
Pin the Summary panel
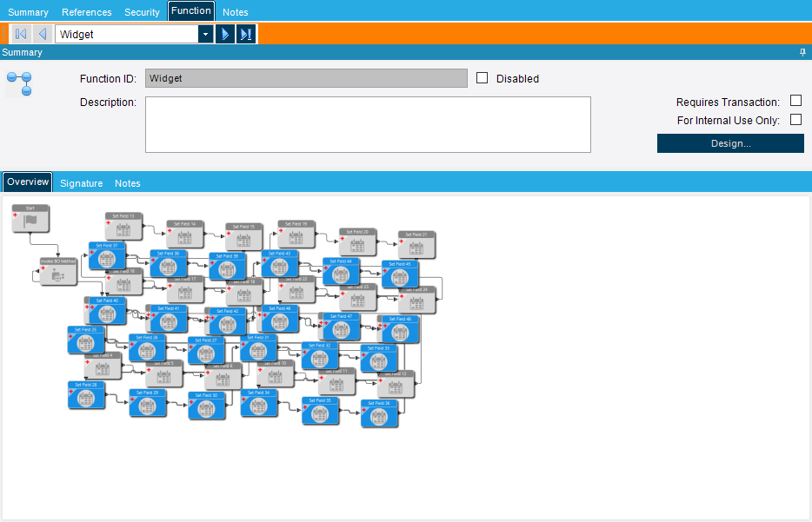[802, 52]
